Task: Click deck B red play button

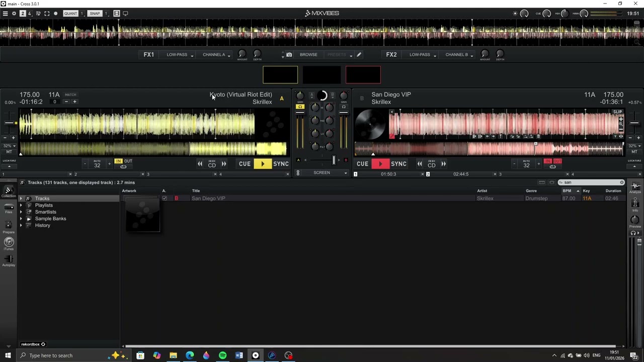Action: click(380, 164)
